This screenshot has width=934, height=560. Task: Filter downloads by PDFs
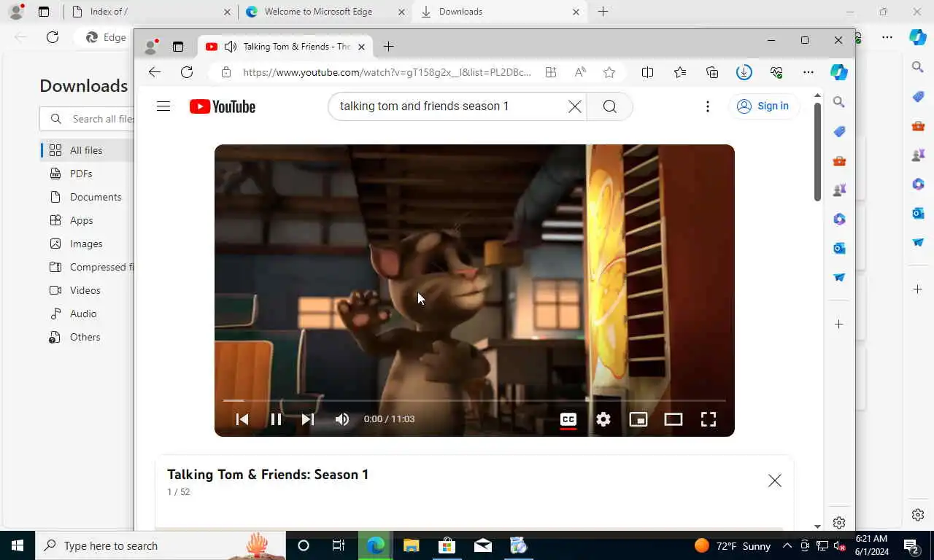pos(81,174)
